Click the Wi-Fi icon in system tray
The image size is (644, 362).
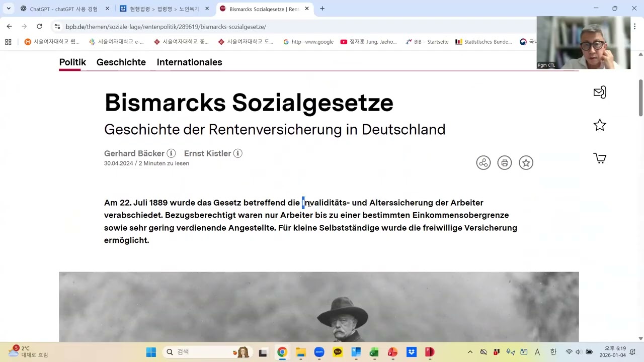pyautogui.click(x=569, y=352)
